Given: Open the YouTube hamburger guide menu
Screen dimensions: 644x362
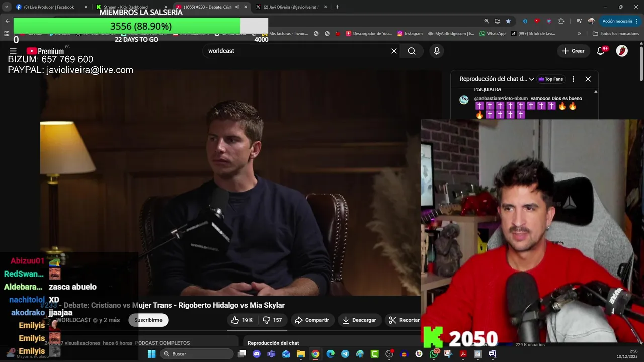Looking at the screenshot, I should 13,51.
